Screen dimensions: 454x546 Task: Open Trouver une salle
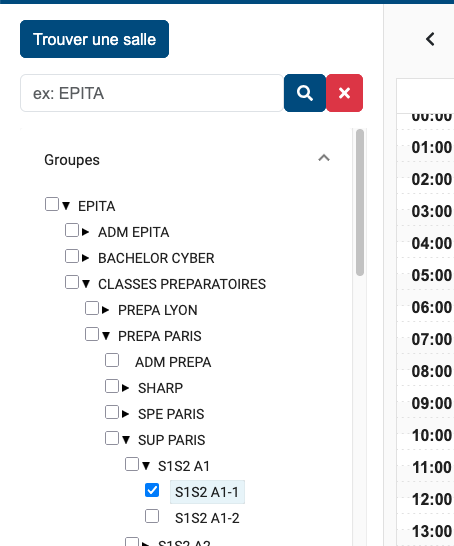tap(94, 39)
